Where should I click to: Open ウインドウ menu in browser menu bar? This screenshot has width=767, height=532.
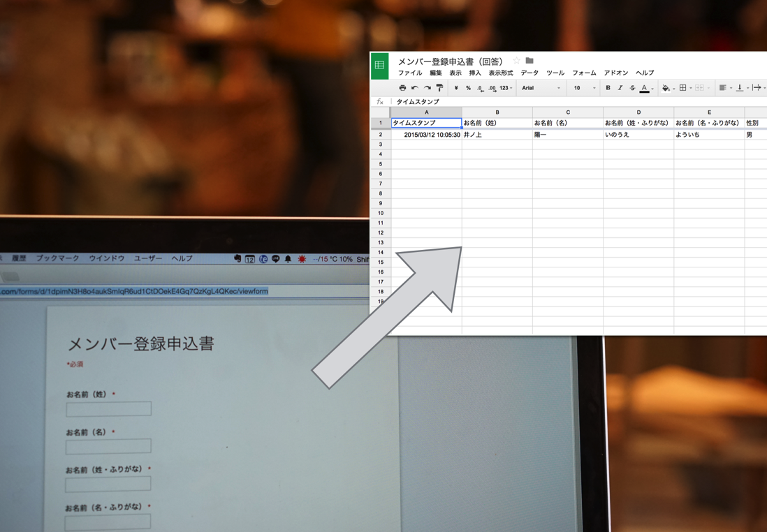pos(107,258)
